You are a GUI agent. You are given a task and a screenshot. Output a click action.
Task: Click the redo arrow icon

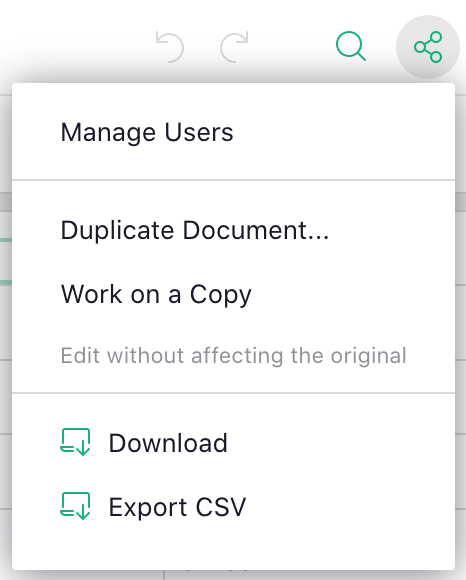pos(234,47)
